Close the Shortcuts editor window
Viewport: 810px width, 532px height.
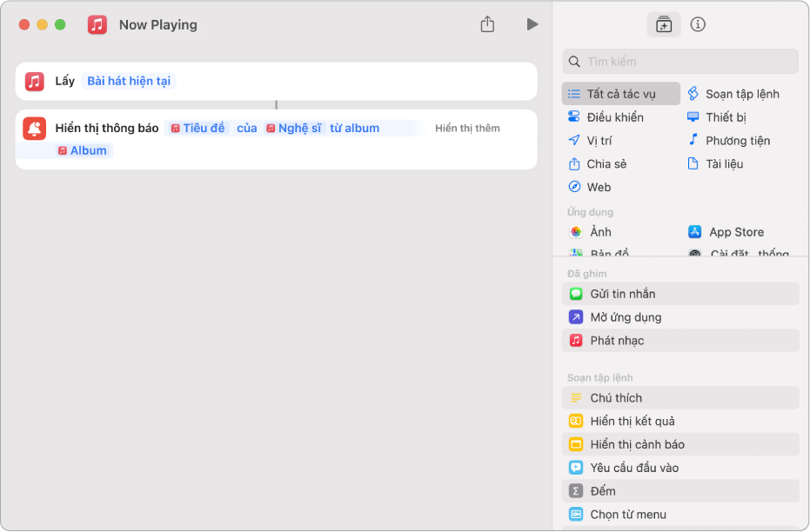click(24, 24)
